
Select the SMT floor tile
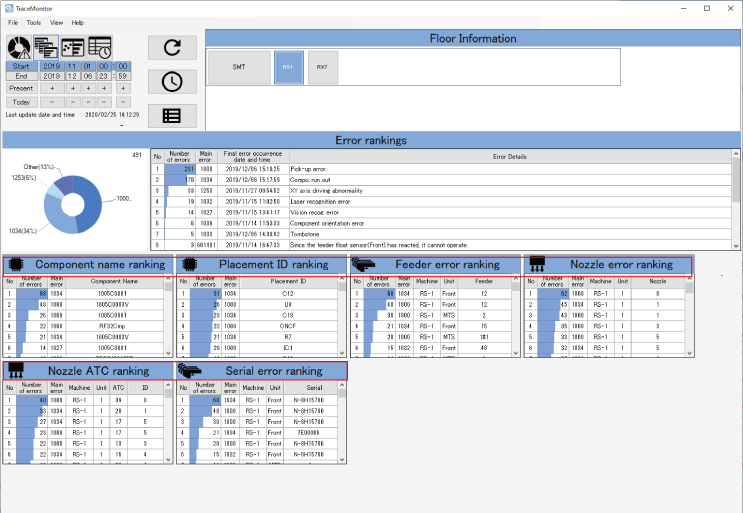coord(239,67)
